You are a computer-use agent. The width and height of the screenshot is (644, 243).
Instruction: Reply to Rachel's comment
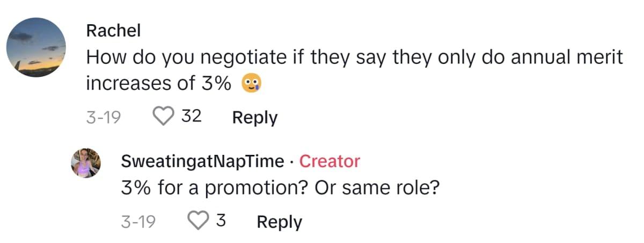pos(254,117)
